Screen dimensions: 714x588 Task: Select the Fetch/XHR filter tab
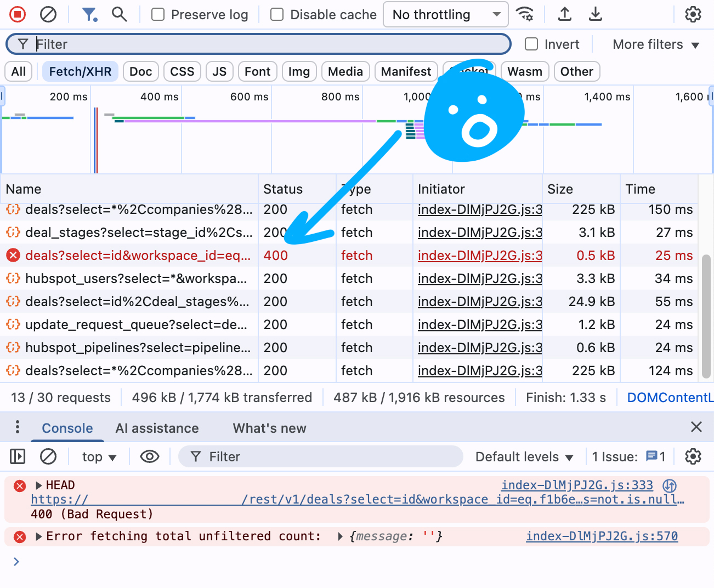[x=80, y=71]
